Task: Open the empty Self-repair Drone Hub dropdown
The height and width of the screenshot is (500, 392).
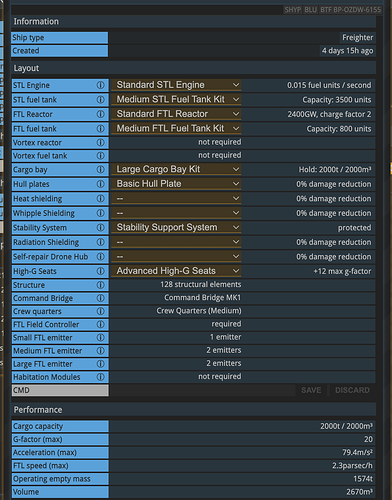Action: pyautogui.click(x=176, y=256)
